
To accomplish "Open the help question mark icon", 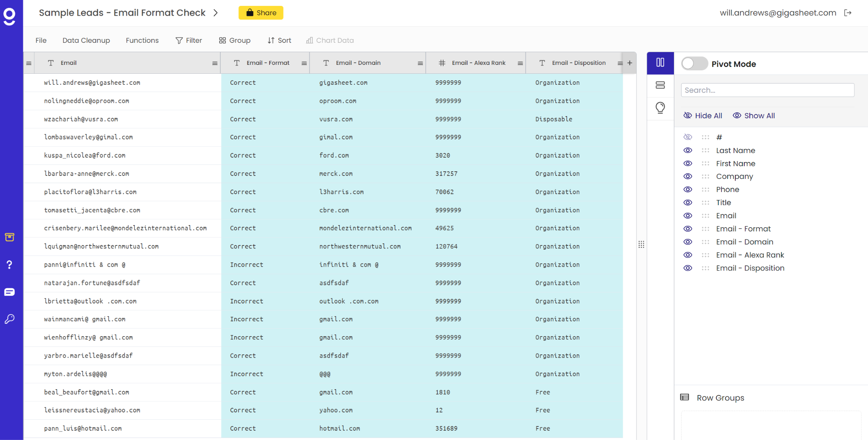I will (x=9, y=265).
